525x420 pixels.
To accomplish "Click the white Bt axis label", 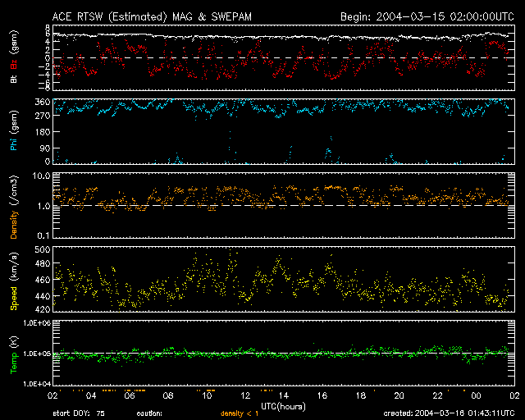I will pos(14,80).
